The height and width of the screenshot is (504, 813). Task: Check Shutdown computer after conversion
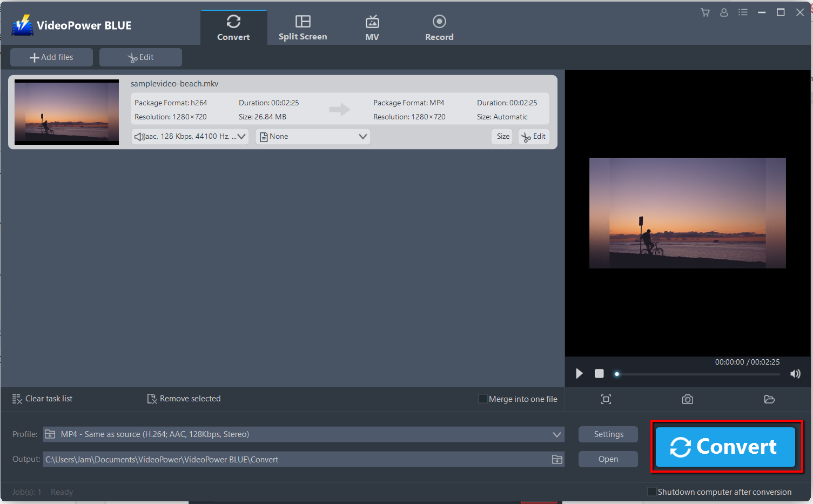[x=651, y=492]
